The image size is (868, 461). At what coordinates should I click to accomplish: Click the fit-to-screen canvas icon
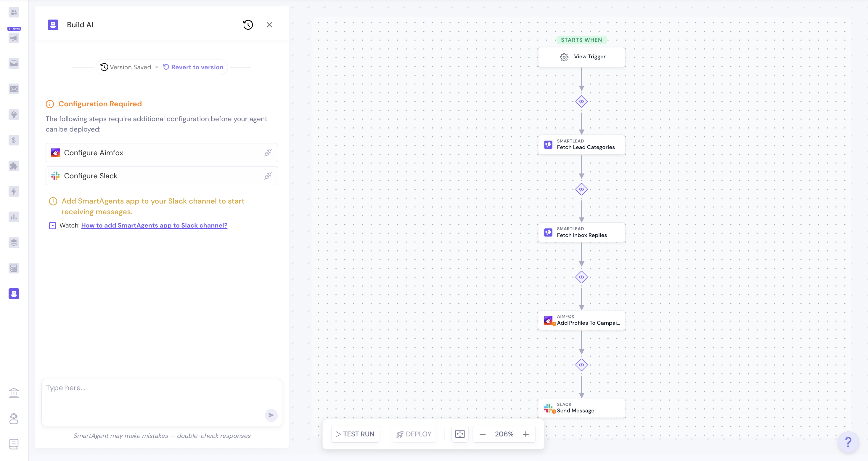coord(460,434)
